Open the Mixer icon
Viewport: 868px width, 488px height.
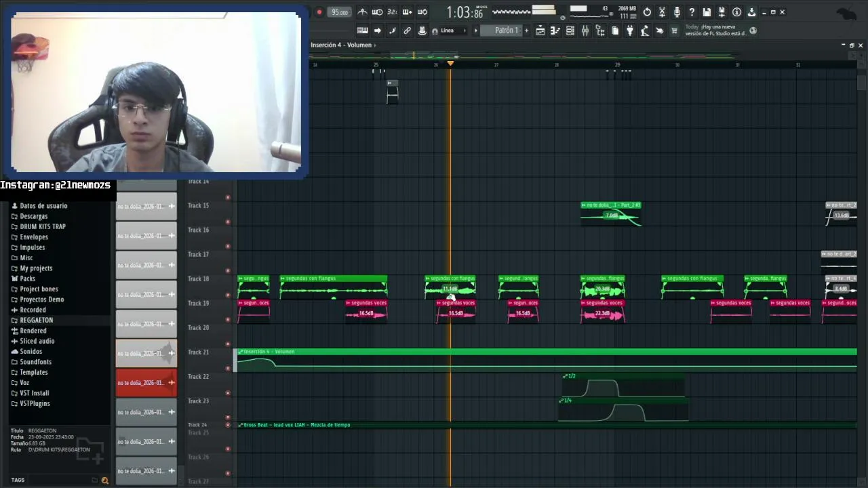[585, 30]
